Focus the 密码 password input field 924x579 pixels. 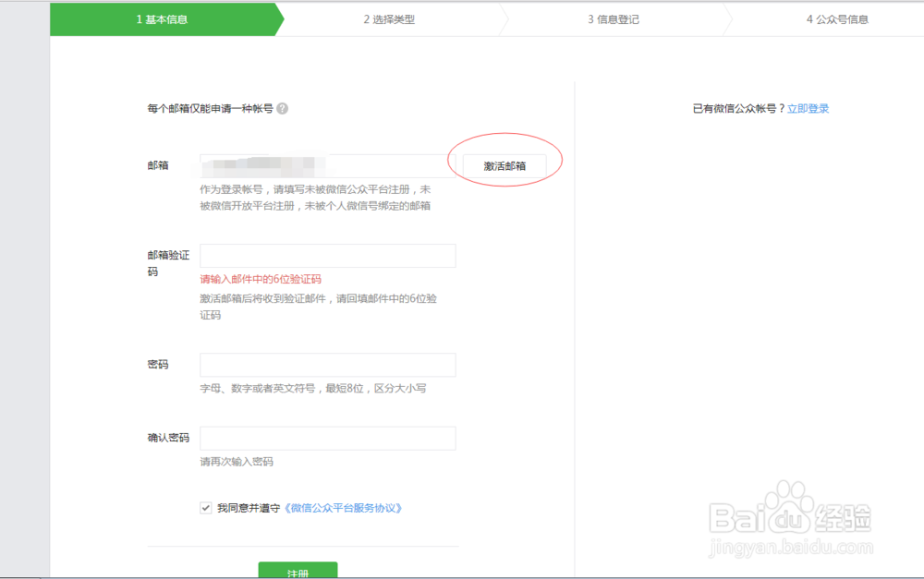point(328,365)
